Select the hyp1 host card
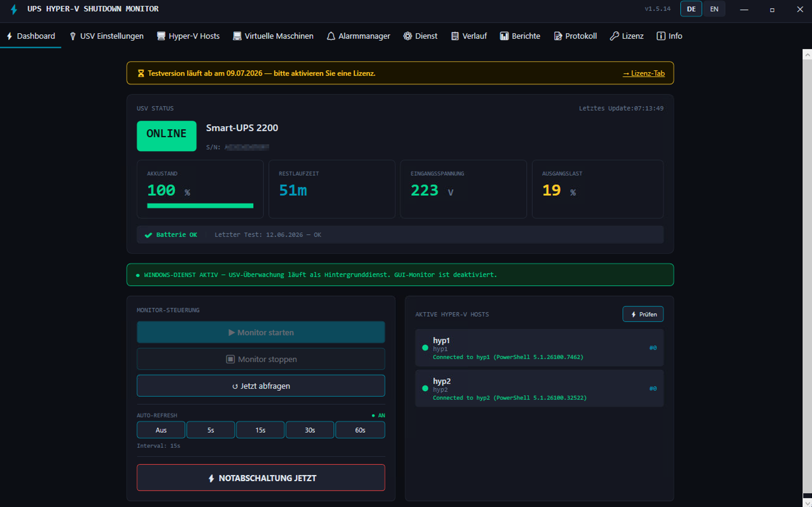812x507 pixels. (x=539, y=348)
